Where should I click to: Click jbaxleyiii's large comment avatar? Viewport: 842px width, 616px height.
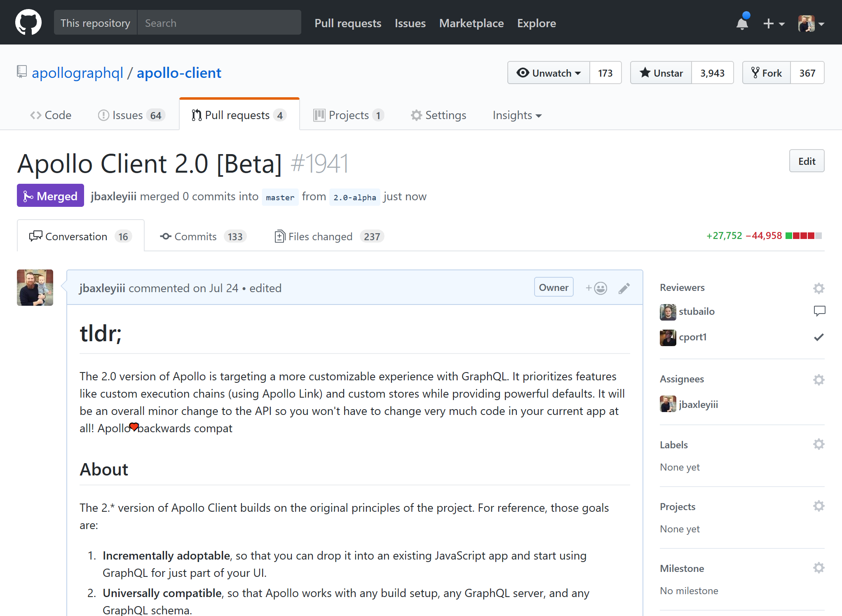pos(35,288)
